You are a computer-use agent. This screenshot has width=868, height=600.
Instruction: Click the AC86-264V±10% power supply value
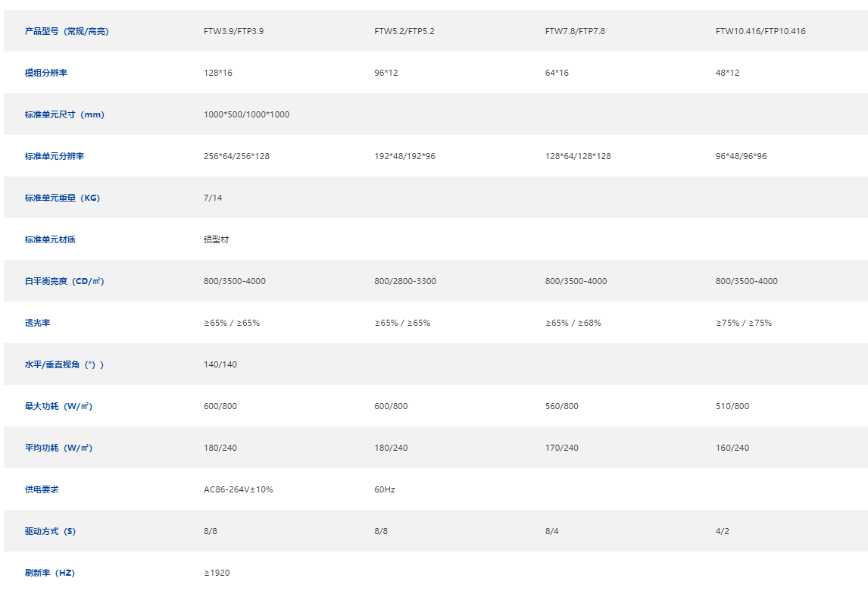tap(238, 489)
